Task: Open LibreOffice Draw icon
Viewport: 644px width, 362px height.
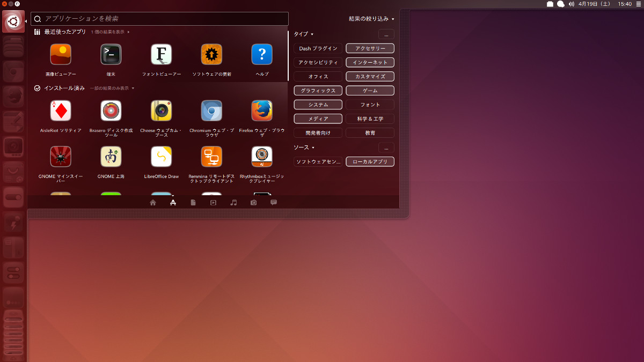Action: coord(162,157)
